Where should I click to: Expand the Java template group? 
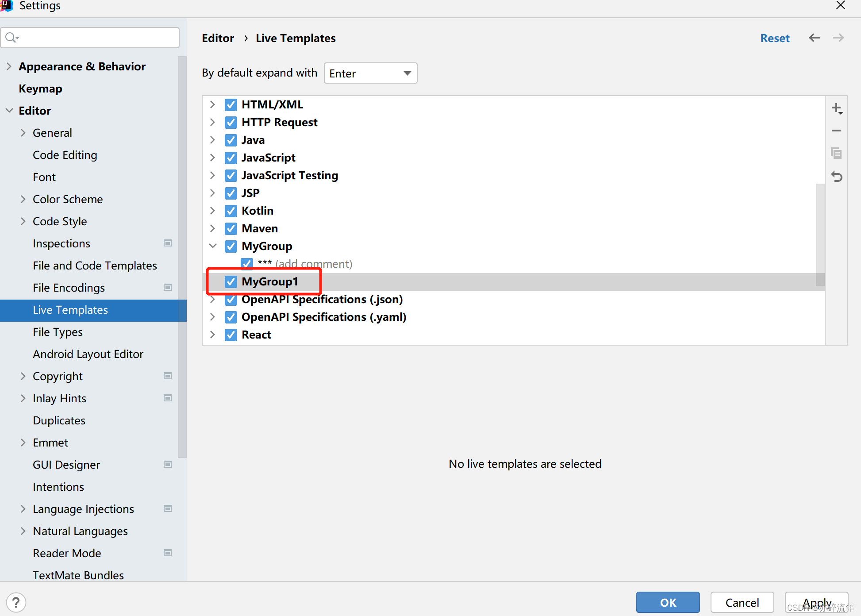[213, 140]
